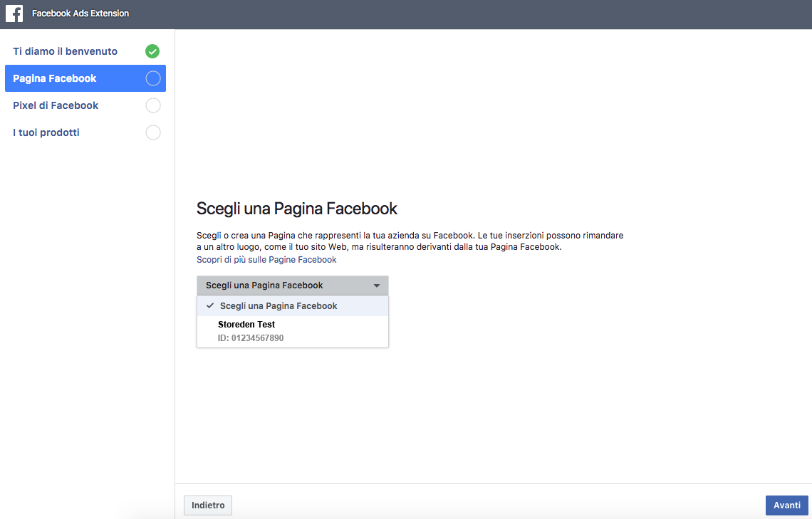This screenshot has height=519, width=812.
Task: Select the Storeden Test page option
Action: pos(246,325)
